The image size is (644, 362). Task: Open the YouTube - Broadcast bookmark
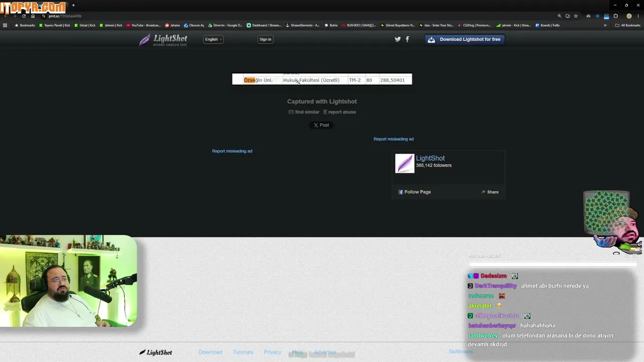pyautogui.click(x=144, y=25)
